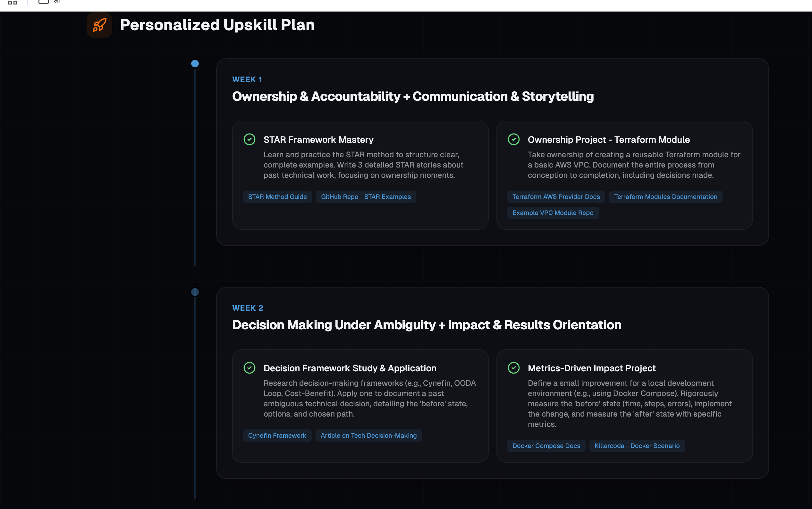Open Article on Tech Decision-Making
Screen dimensions: 812x509
point(368,435)
